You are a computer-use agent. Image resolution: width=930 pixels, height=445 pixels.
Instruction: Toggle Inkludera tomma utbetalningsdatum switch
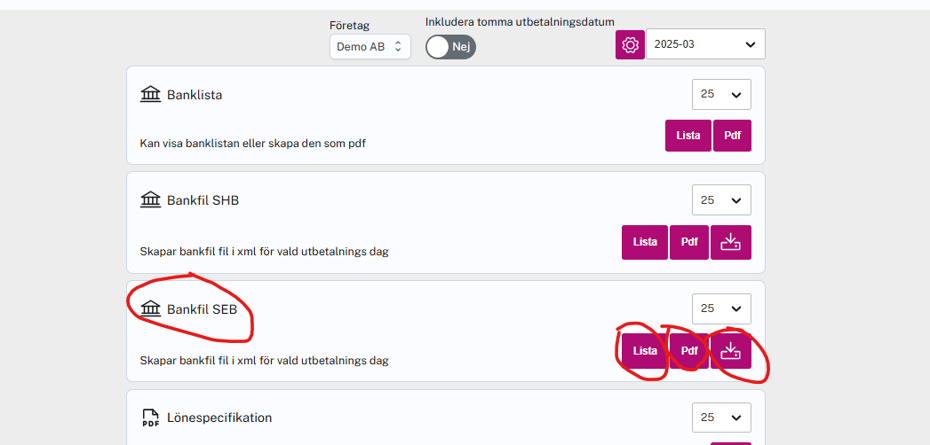point(450,47)
